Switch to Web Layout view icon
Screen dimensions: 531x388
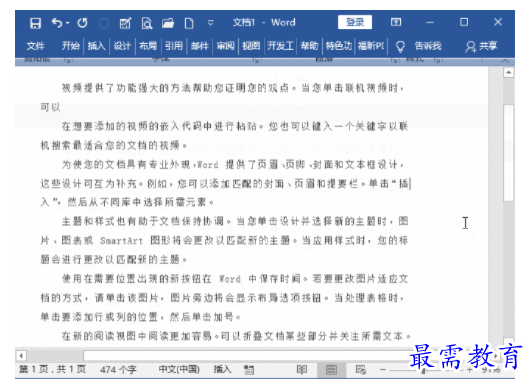click(361, 370)
